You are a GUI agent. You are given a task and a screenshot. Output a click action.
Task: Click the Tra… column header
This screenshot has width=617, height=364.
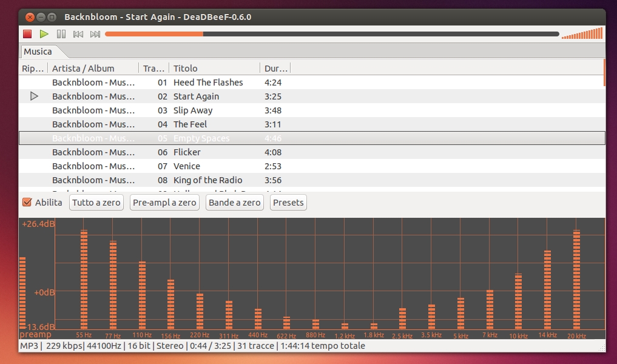pos(154,69)
